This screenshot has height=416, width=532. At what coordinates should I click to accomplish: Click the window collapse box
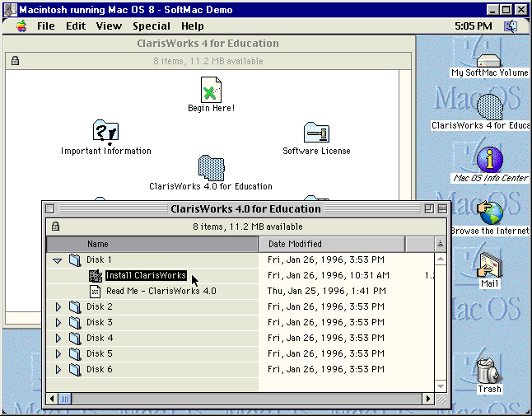[x=442, y=208]
